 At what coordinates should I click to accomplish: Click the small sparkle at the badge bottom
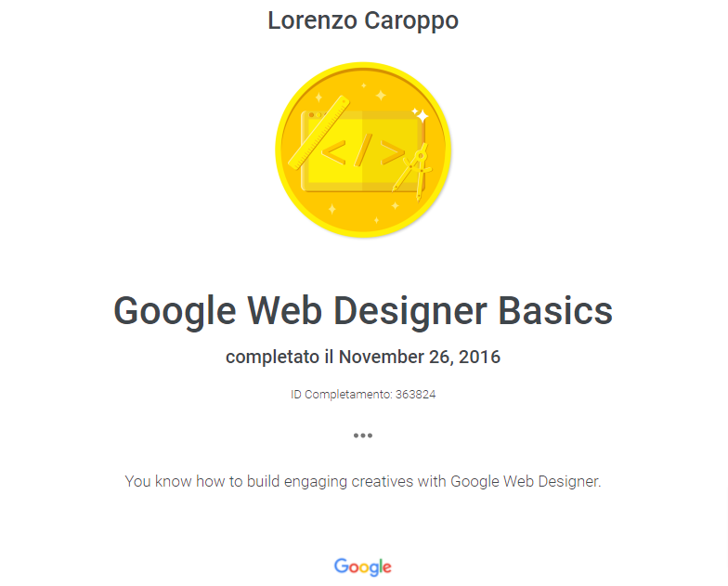[x=376, y=219]
